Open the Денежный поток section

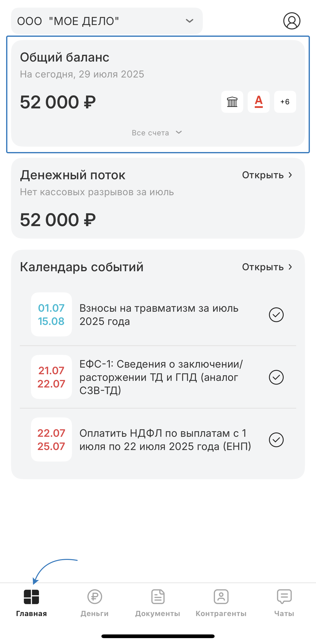pyautogui.click(x=267, y=175)
